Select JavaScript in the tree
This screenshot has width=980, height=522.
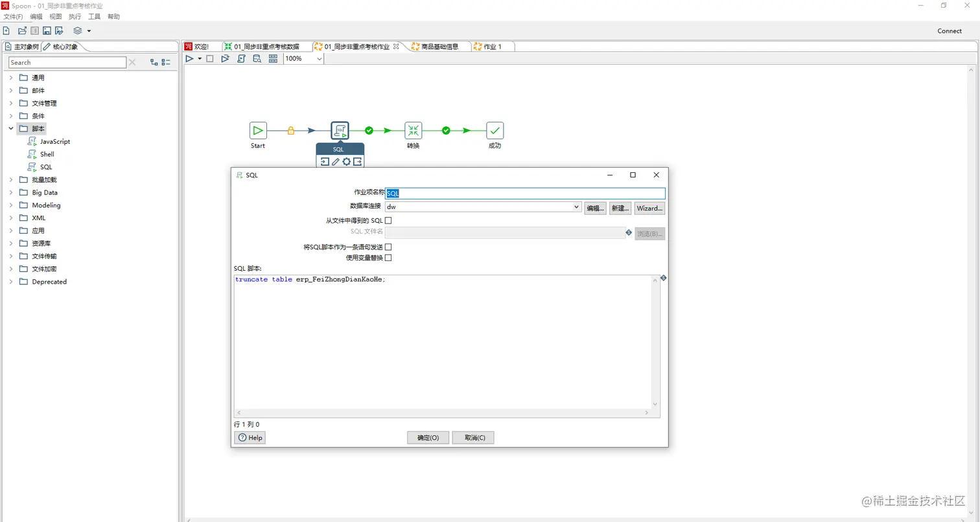55,141
